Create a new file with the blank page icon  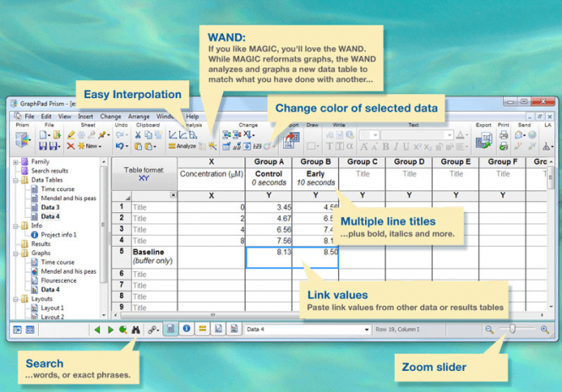pos(43,134)
